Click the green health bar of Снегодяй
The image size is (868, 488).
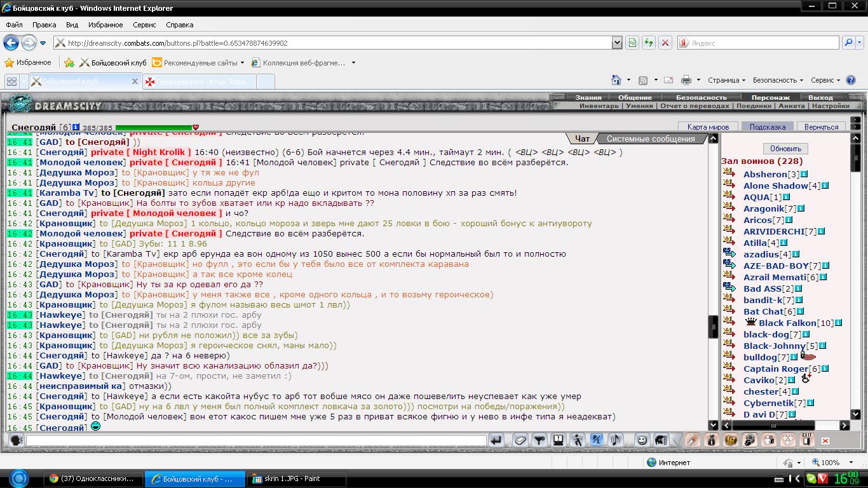(154, 128)
